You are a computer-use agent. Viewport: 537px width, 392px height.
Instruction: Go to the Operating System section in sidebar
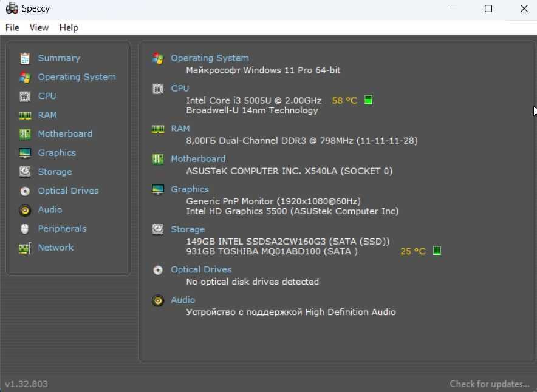click(77, 77)
